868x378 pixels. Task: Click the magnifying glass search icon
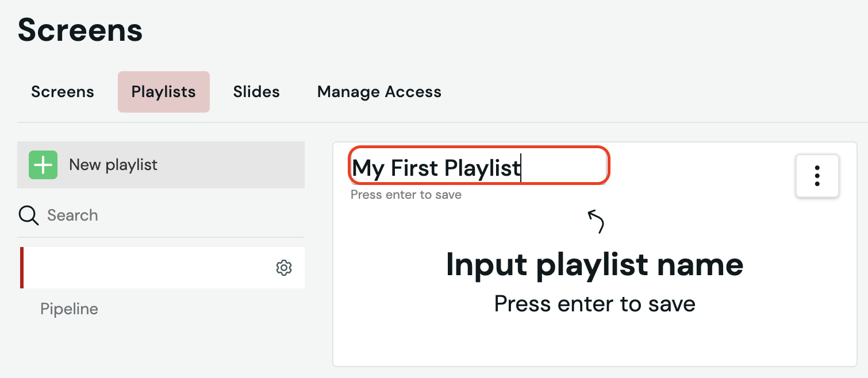tap(29, 215)
